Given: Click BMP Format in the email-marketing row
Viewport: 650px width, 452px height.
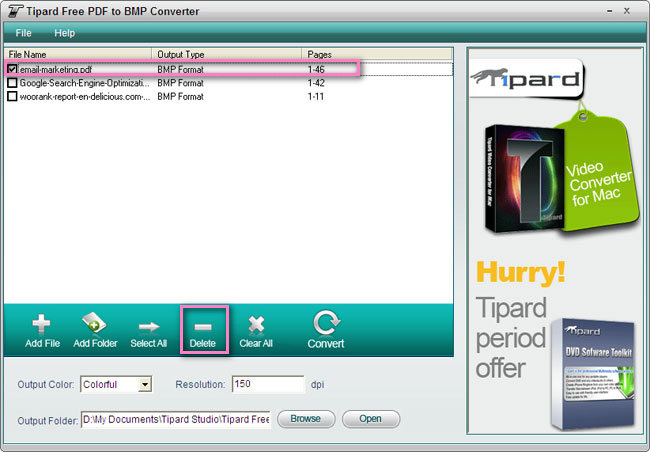Looking at the screenshot, I should coord(180,70).
